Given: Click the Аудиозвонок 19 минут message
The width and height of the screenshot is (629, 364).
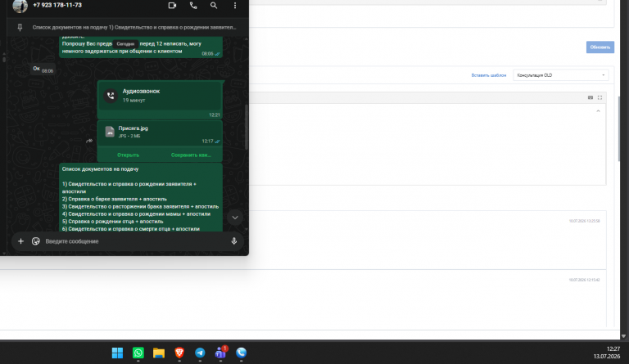Looking at the screenshot, I should click(161, 99).
